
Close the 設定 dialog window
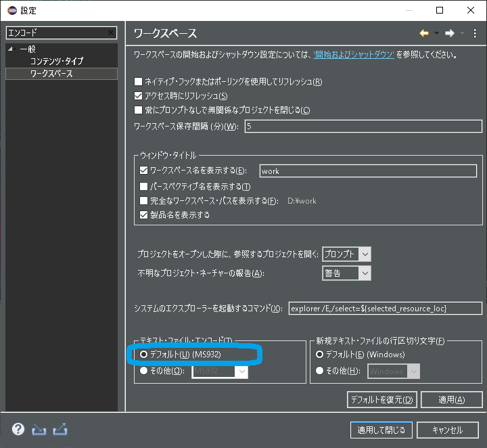tap(471, 10)
